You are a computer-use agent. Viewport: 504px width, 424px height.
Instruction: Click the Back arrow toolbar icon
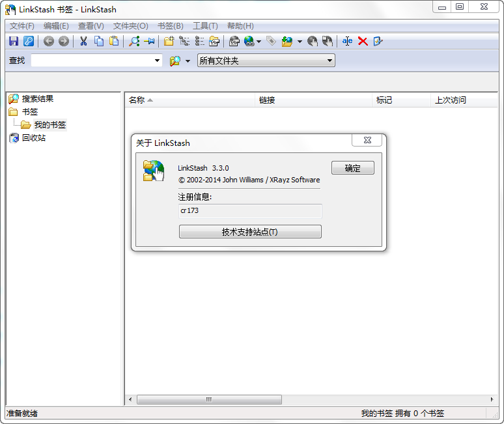click(x=49, y=41)
